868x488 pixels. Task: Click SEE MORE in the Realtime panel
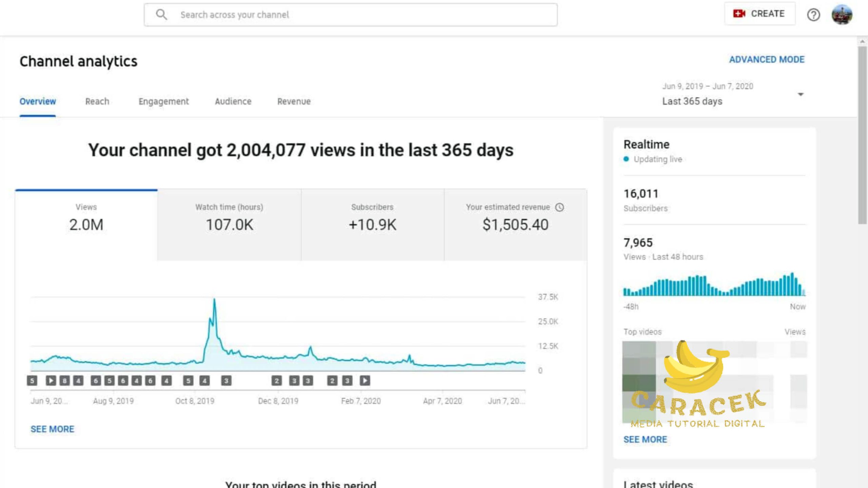(x=645, y=440)
